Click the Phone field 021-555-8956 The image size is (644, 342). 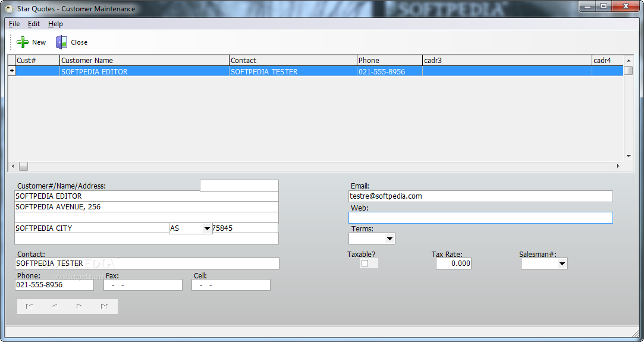pos(54,285)
